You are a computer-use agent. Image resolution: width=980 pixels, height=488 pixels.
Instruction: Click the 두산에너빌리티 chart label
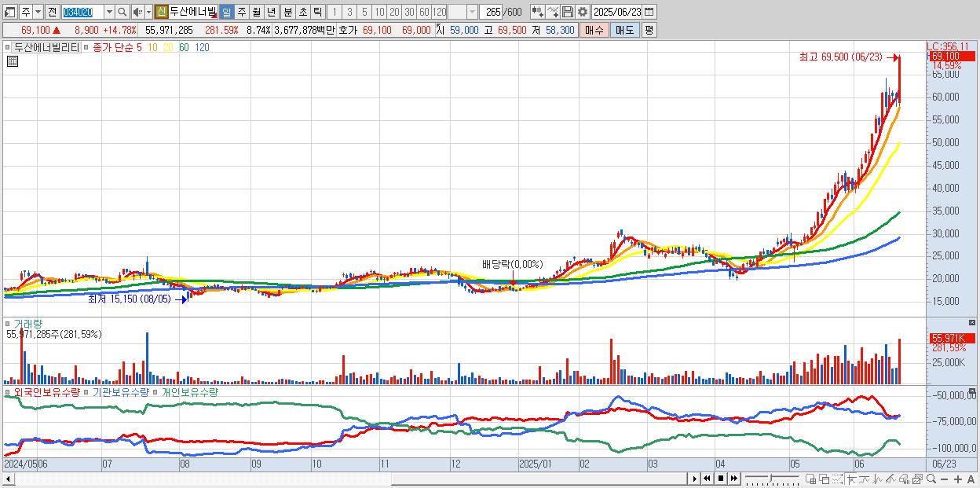pos(47,47)
